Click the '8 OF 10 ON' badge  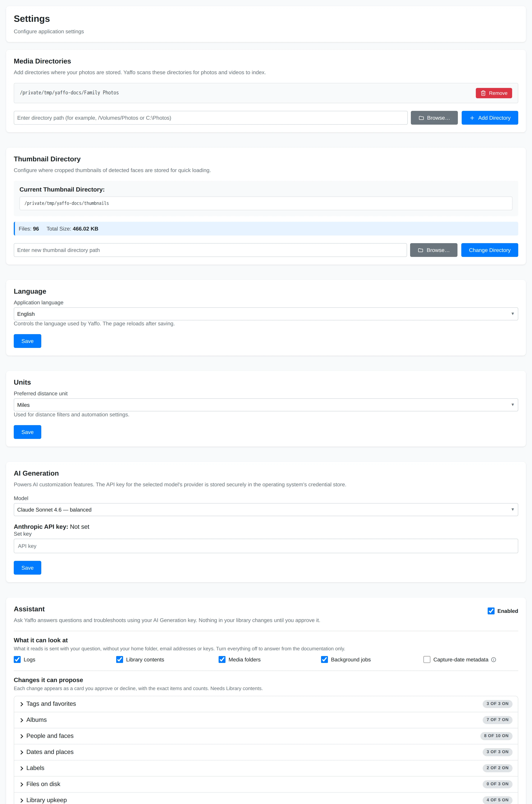point(496,736)
